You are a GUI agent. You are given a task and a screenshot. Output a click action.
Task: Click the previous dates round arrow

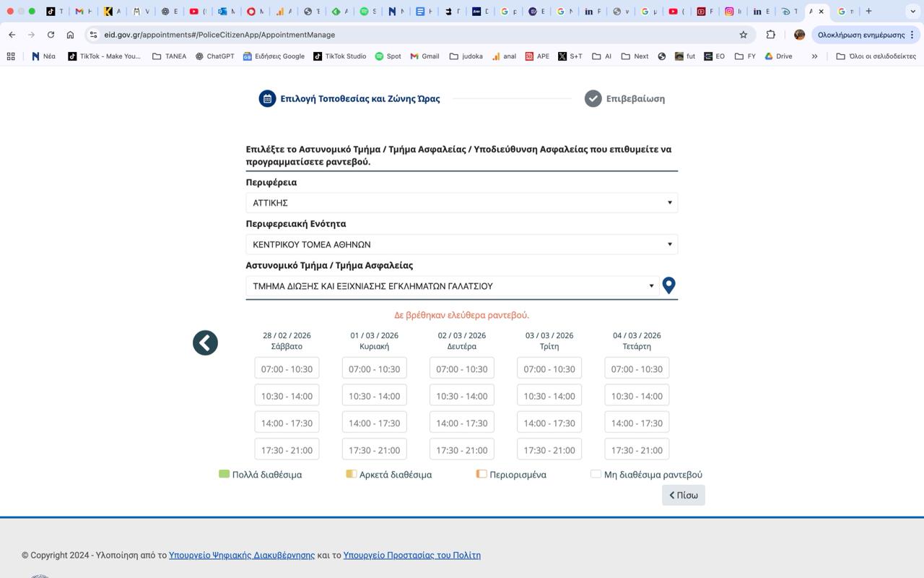pos(205,342)
